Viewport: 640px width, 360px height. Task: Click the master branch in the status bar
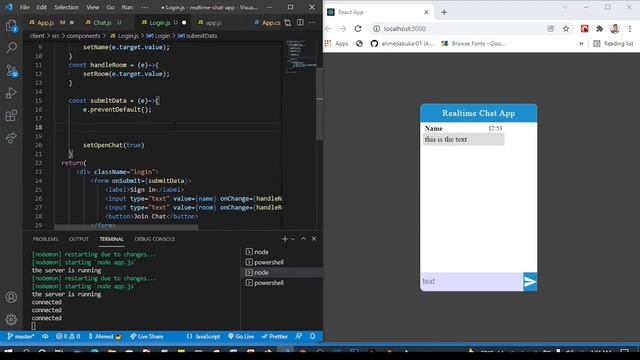[20, 336]
